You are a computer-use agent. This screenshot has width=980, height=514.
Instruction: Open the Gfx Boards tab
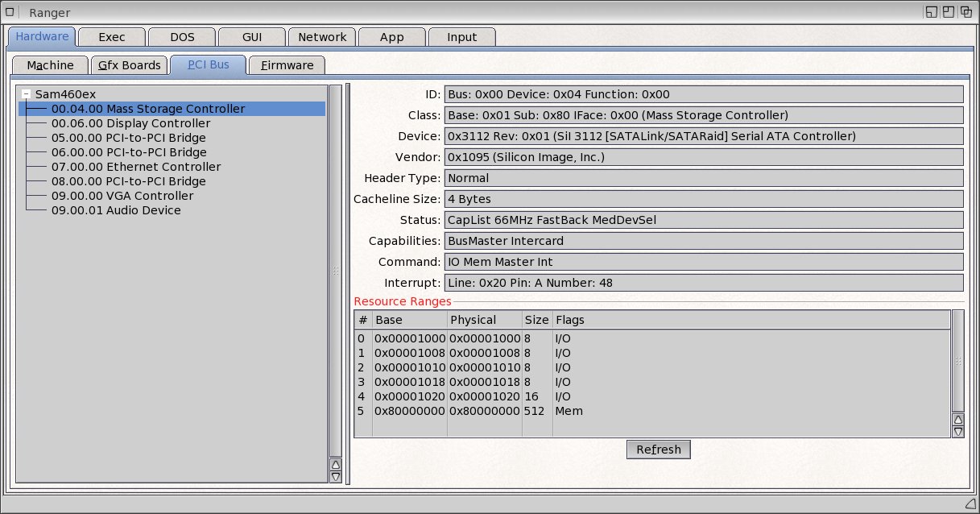[x=129, y=65]
